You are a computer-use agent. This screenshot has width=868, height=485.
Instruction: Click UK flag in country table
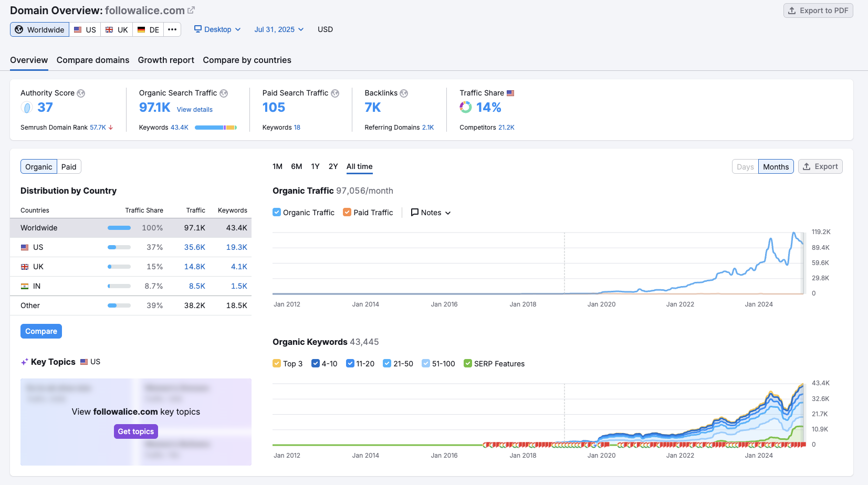click(25, 267)
